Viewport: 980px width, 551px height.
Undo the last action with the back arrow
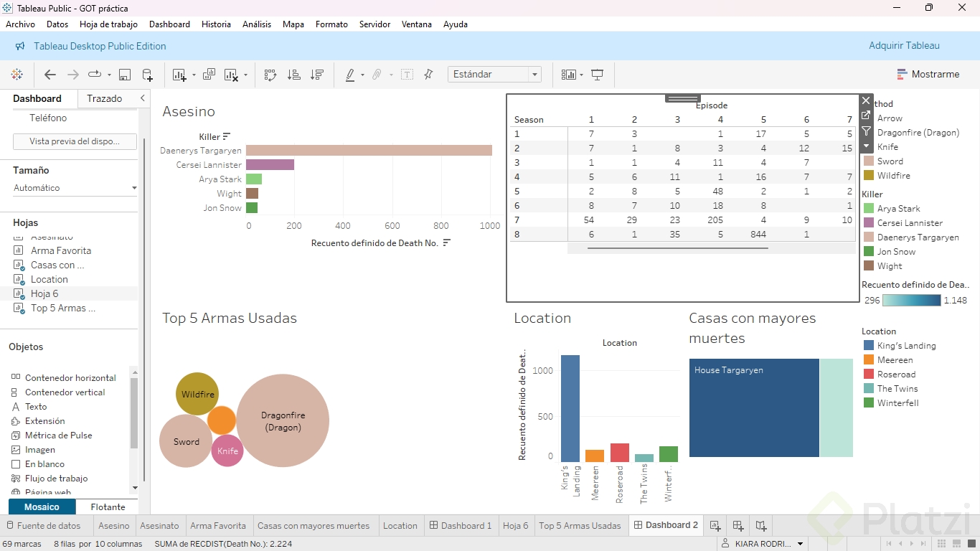pyautogui.click(x=50, y=75)
